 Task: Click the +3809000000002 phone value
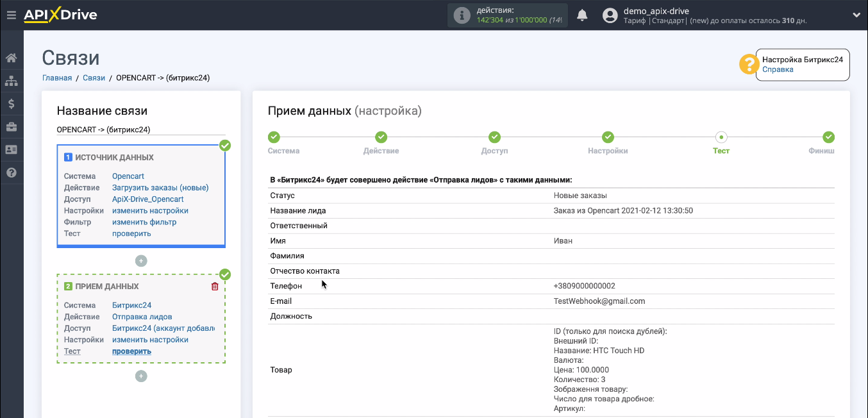click(x=584, y=286)
